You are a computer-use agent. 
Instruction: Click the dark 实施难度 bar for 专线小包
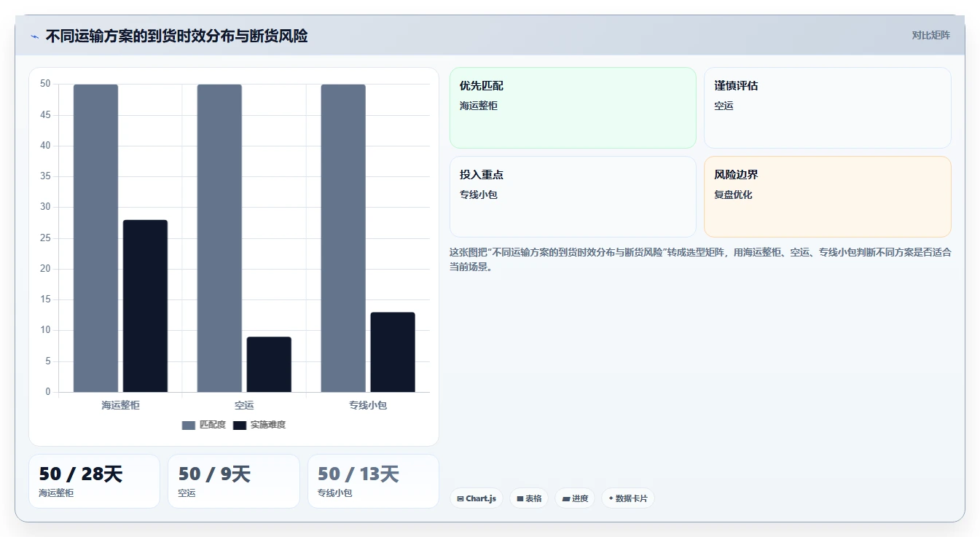[393, 352]
